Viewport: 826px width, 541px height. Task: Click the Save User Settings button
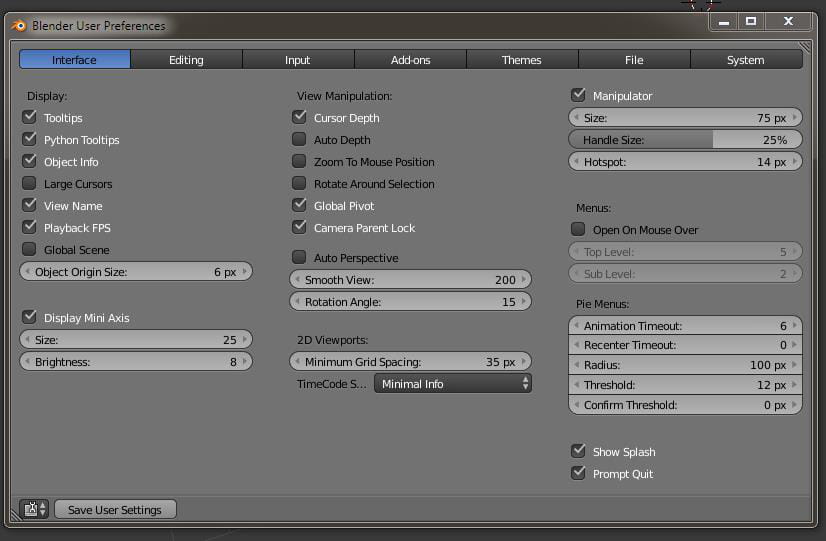114,509
